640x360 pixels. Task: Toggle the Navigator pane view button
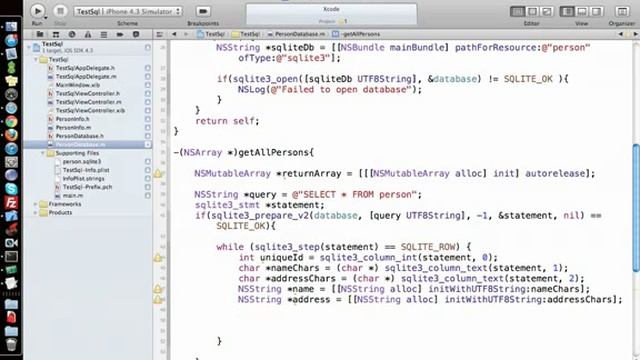click(567, 11)
